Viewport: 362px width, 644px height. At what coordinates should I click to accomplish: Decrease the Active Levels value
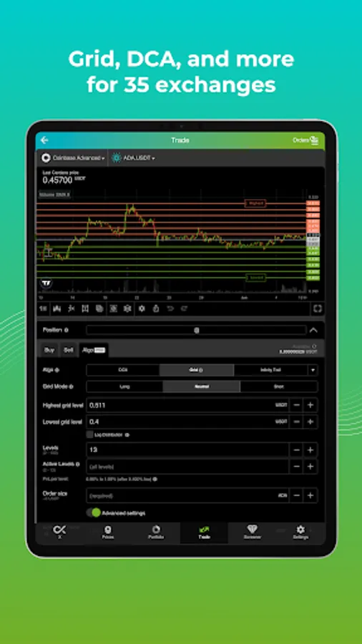(296, 467)
